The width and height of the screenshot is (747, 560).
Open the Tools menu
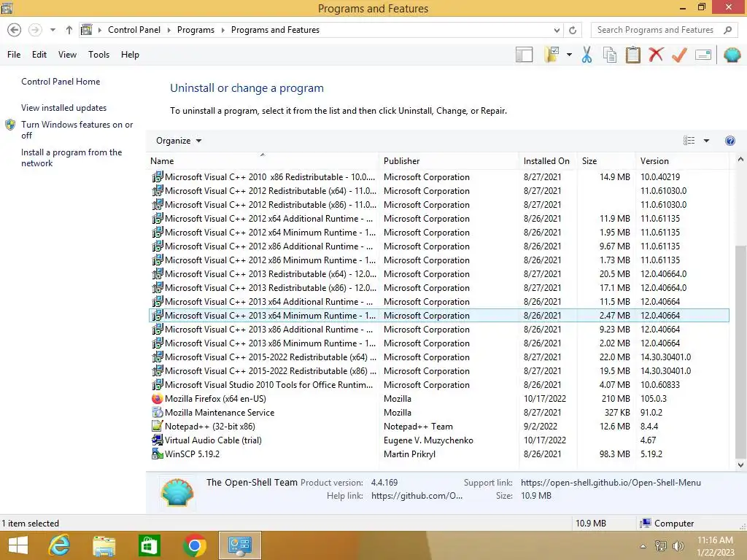pyautogui.click(x=98, y=55)
